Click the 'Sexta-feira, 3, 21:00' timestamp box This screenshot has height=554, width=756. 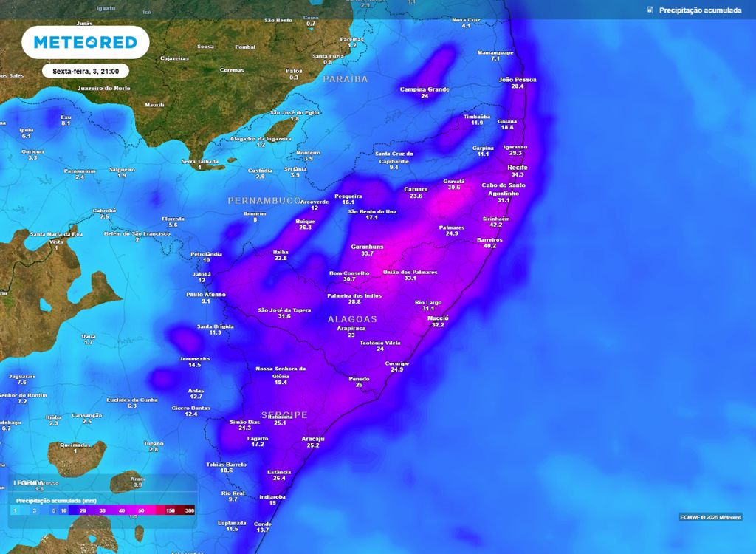click(86, 70)
